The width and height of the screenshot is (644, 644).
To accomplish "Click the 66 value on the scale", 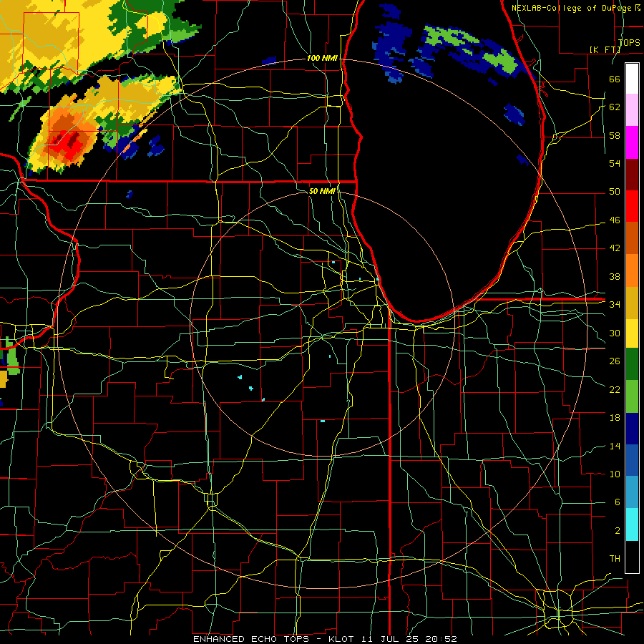I will coord(615,79).
